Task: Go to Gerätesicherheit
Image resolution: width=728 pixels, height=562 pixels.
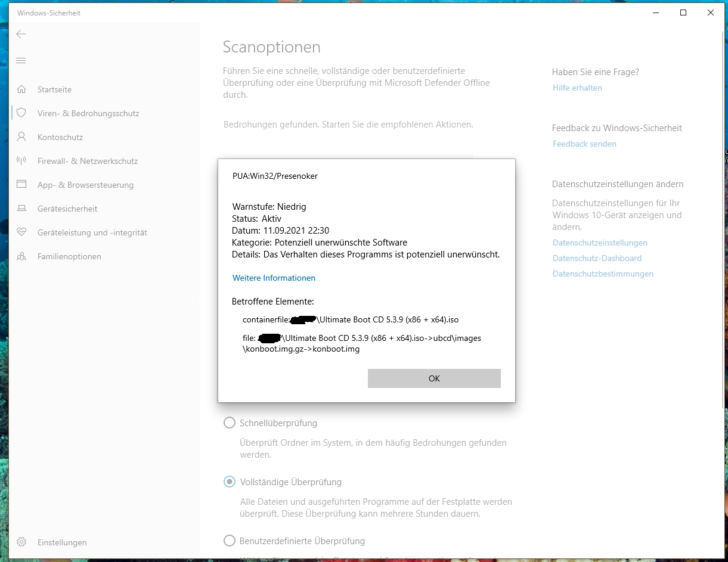Action: coord(67,209)
